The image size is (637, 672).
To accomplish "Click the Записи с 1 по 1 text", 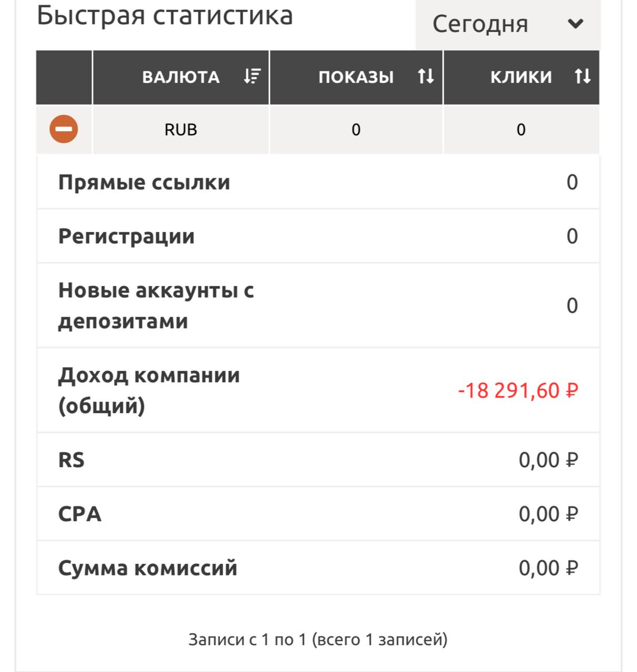I will (247, 639).
